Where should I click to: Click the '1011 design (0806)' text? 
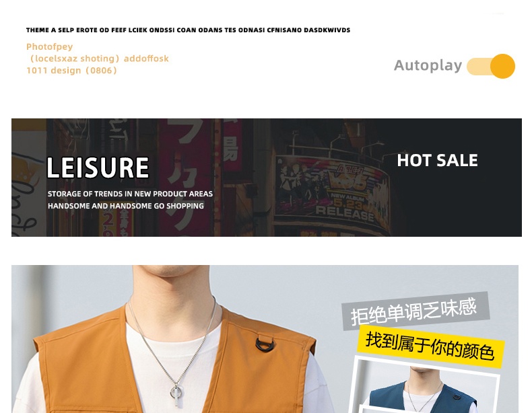tap(72, 71)
